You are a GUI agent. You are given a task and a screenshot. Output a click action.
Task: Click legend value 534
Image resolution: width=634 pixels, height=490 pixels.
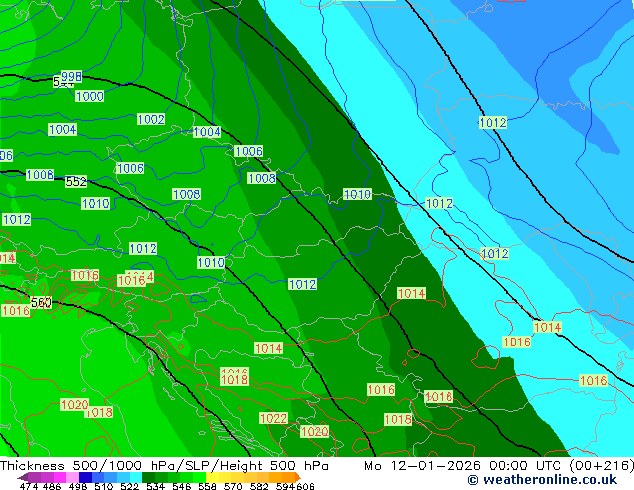click(155, 486)
